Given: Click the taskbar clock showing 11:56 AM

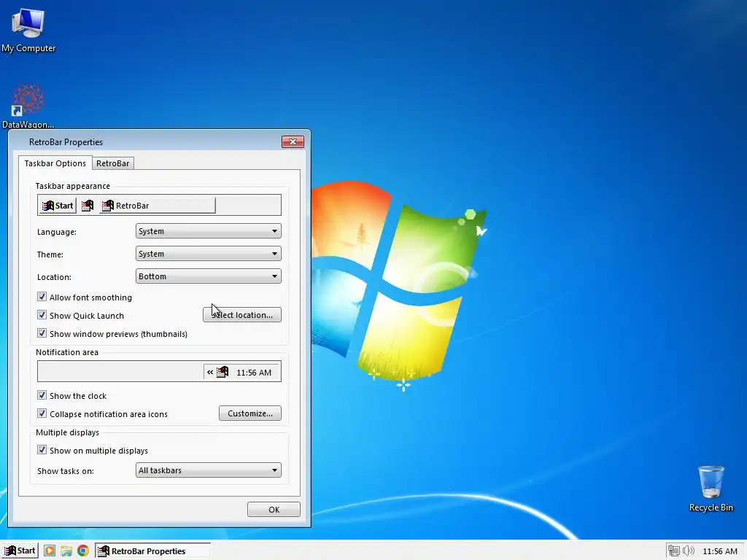Looking at the screenshot, I should click(720, 551).
